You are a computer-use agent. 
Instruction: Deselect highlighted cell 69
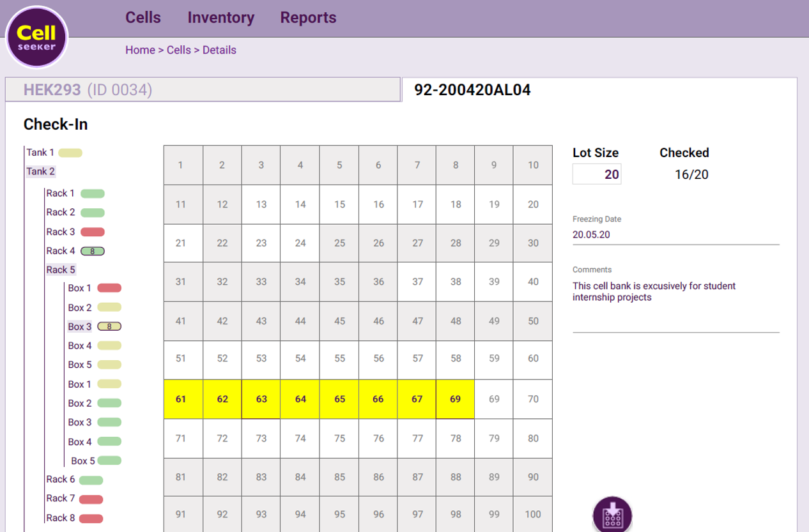coord(455,399)
